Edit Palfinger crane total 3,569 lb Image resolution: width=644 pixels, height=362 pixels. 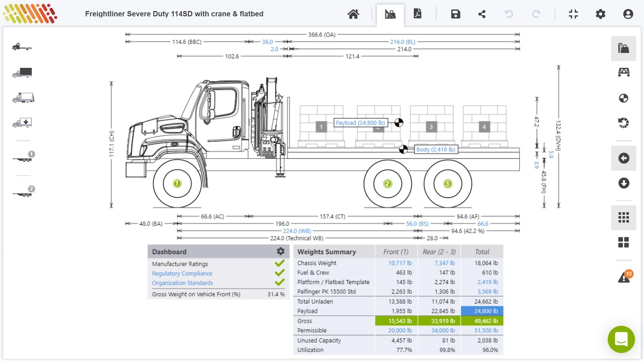tap(488, 292)
